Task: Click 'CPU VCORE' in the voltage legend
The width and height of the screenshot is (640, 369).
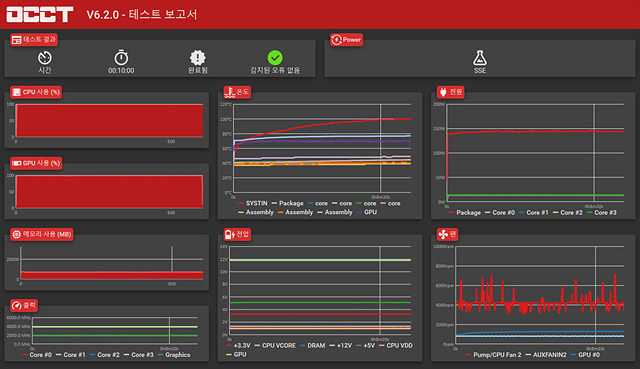Action: coord(278,345)
